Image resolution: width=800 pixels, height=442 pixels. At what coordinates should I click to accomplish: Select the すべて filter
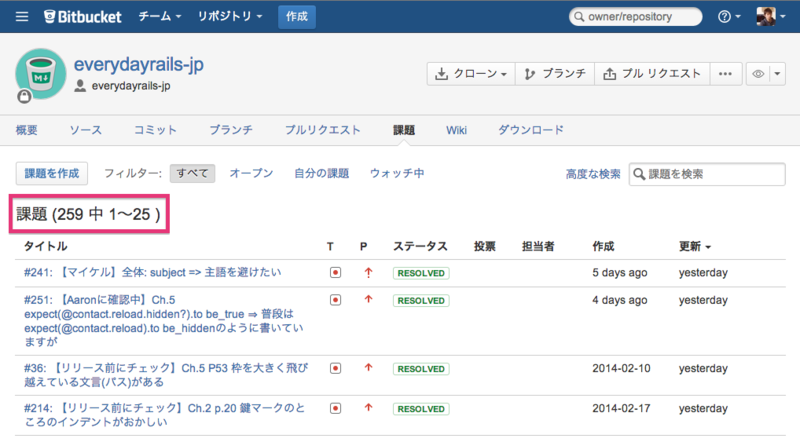click(x=192, y=174)
